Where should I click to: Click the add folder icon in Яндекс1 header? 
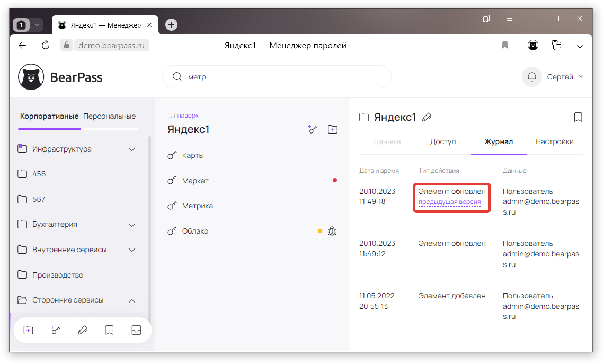point(333,129)
